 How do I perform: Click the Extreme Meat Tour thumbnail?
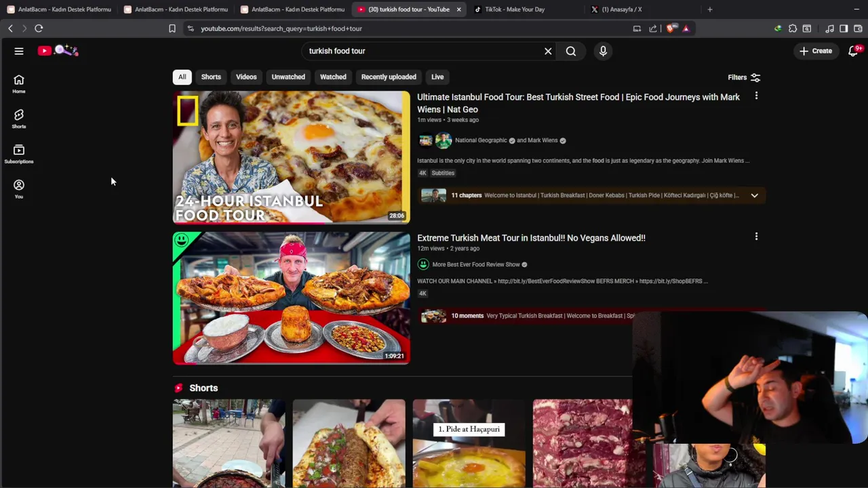[x=292, y=298]
